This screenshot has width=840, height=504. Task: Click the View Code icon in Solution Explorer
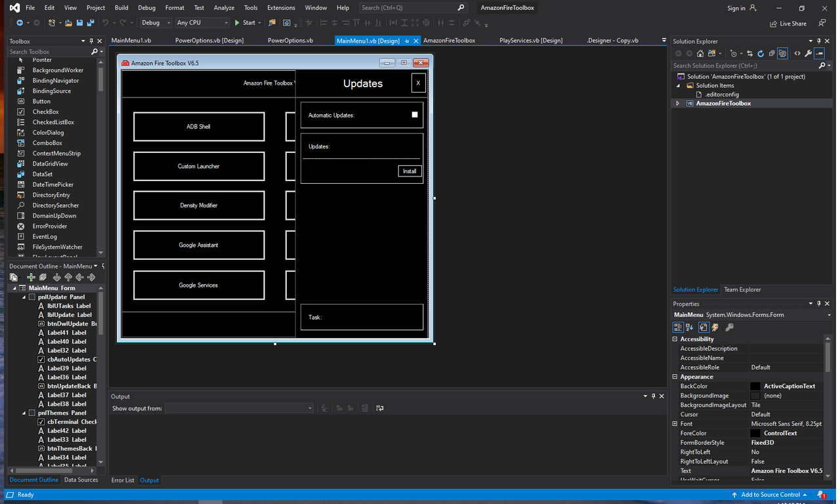pyautogui.click(x=796, y=54)
